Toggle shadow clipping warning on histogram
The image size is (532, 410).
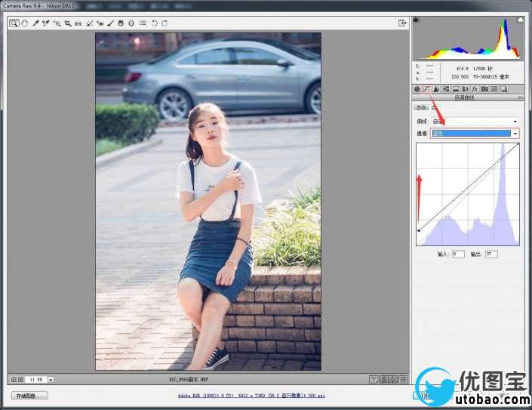point(417,20)
